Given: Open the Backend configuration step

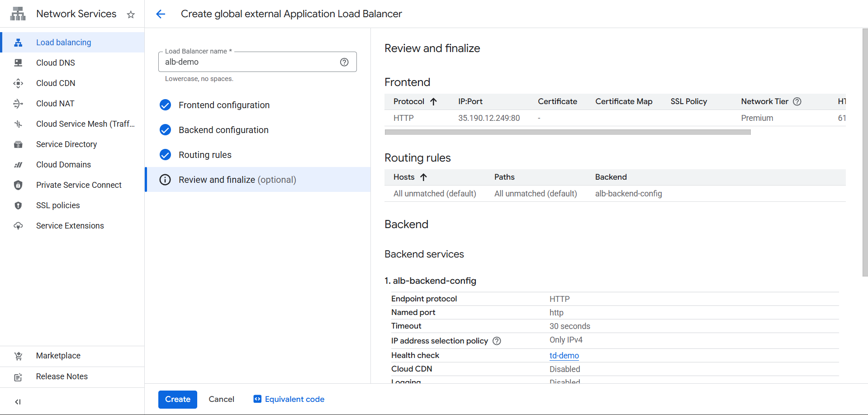Looking at the screenshot, I should 223,130.
